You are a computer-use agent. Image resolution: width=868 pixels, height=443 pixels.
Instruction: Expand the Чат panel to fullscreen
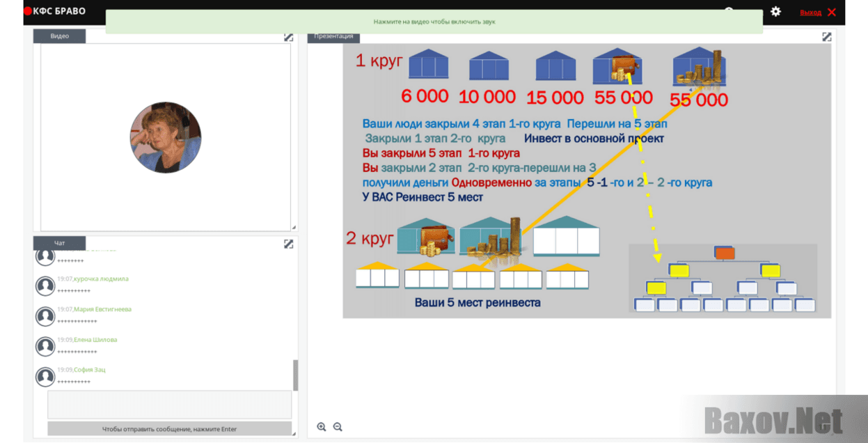click(289, 244)
